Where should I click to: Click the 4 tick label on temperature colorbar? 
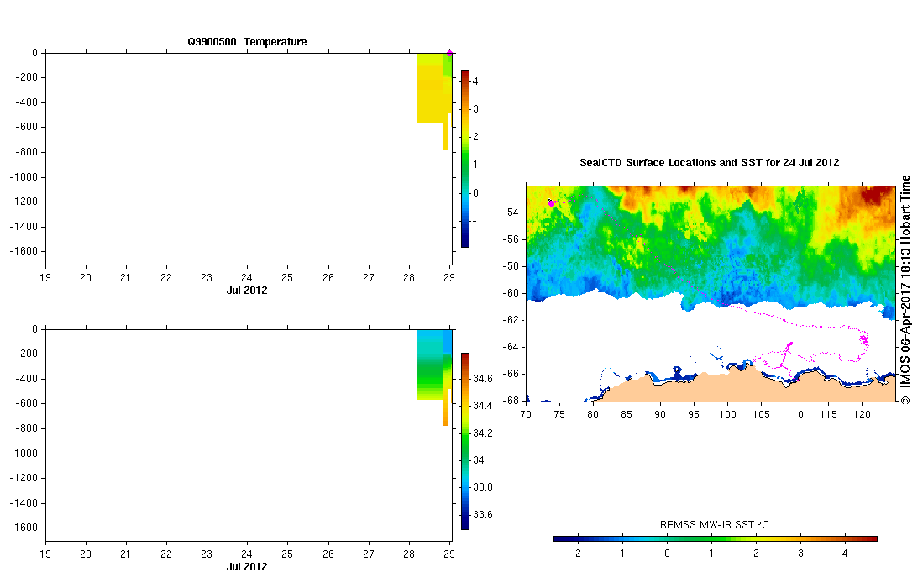click(x=475, y=81)
